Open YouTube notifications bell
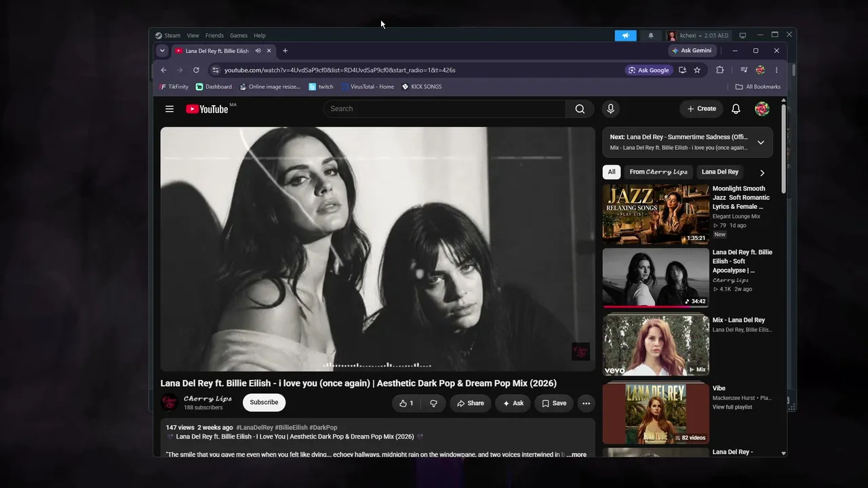The image size is (868, 488). [736, 109]
